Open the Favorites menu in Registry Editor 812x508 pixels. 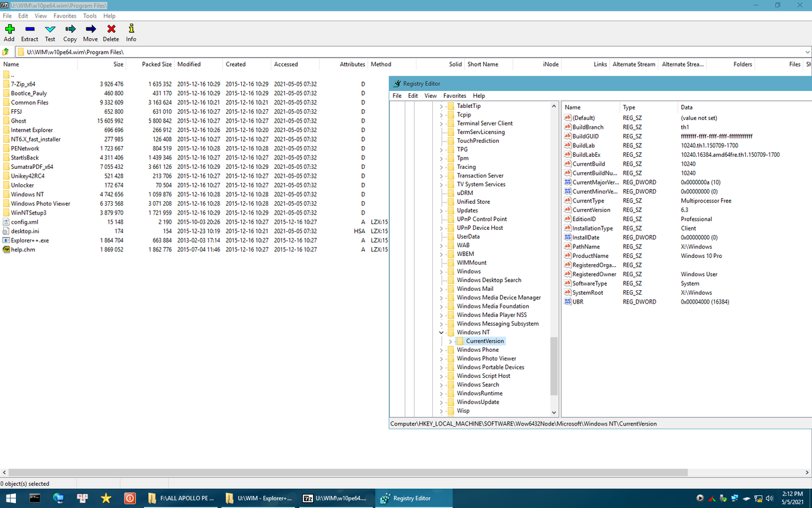(455, 96)
